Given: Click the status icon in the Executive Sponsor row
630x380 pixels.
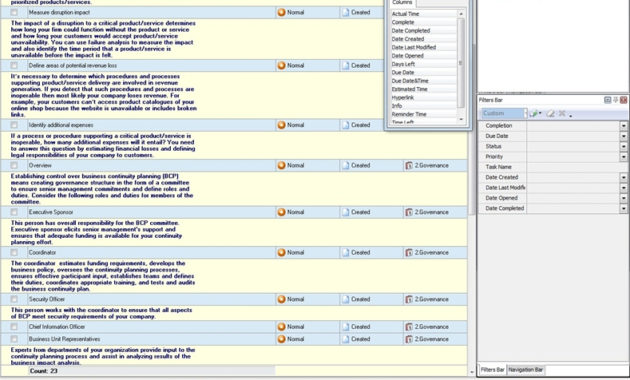Looking at the screenshot, I should [x=346, y=212].
